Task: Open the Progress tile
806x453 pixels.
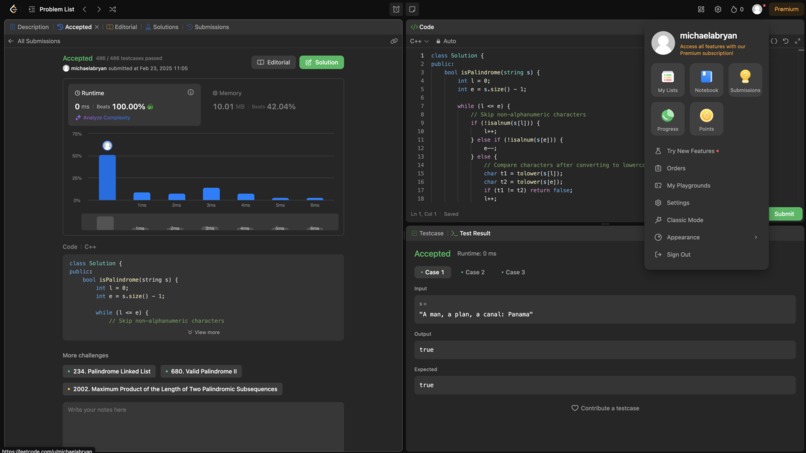Action: click(668, 119)
